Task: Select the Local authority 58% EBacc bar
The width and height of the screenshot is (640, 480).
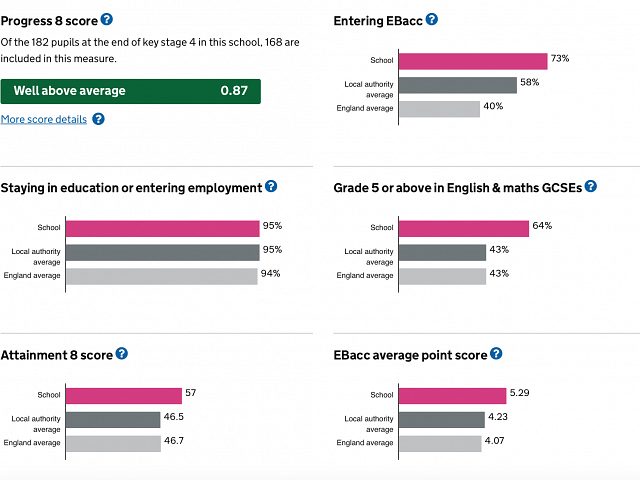Action: point(457,85)
